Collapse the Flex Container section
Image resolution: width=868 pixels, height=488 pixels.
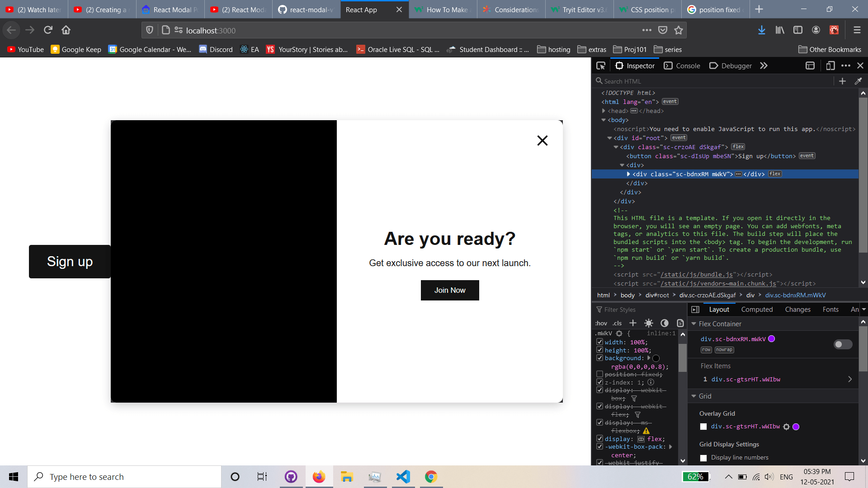click(694, 324)
